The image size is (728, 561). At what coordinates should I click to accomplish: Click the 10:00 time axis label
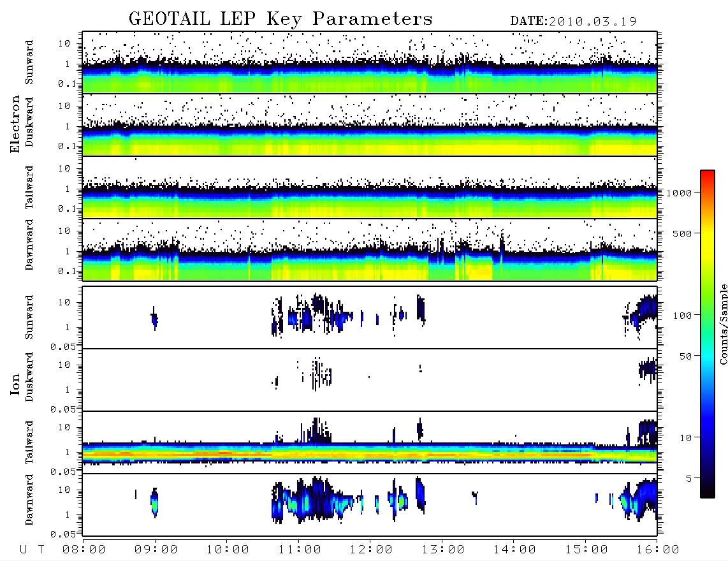(x=228, y=550)
